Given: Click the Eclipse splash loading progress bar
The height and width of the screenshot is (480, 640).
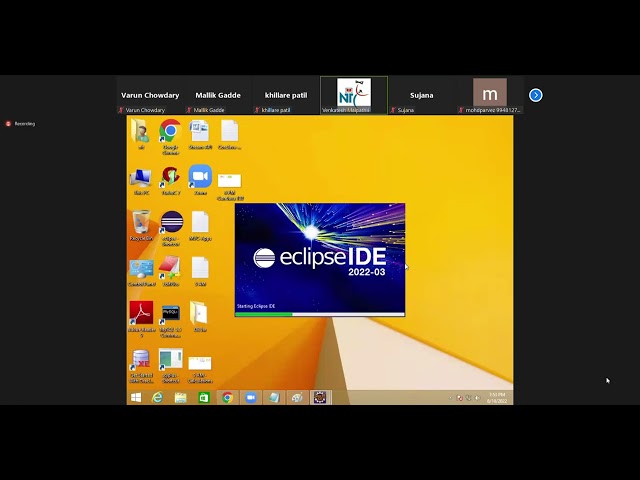Looking at the screenshot, I should click(320, 314).
